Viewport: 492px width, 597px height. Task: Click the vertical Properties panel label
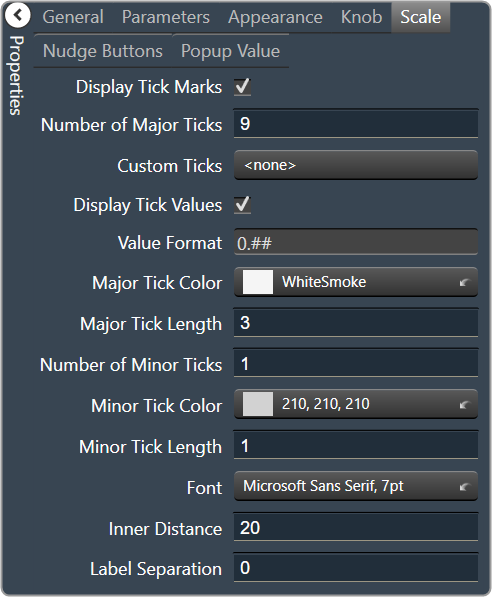pyautogui.click(x=16, y=75)
